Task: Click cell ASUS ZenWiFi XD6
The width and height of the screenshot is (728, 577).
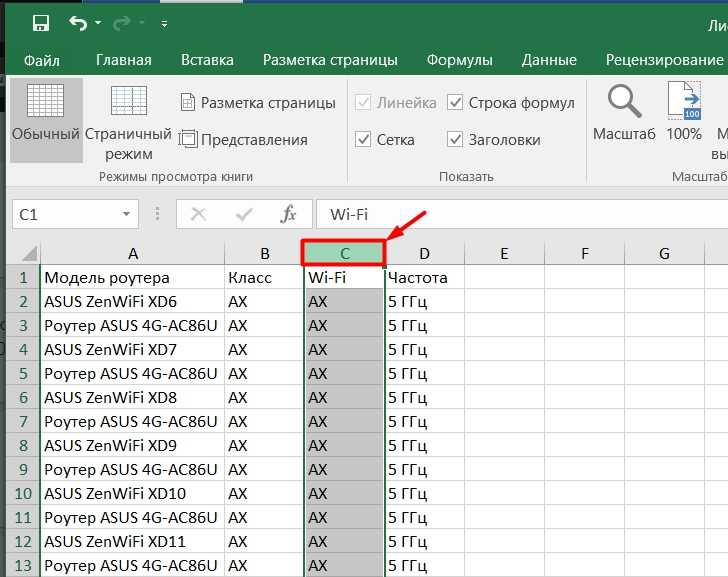Action: point(133,302)
